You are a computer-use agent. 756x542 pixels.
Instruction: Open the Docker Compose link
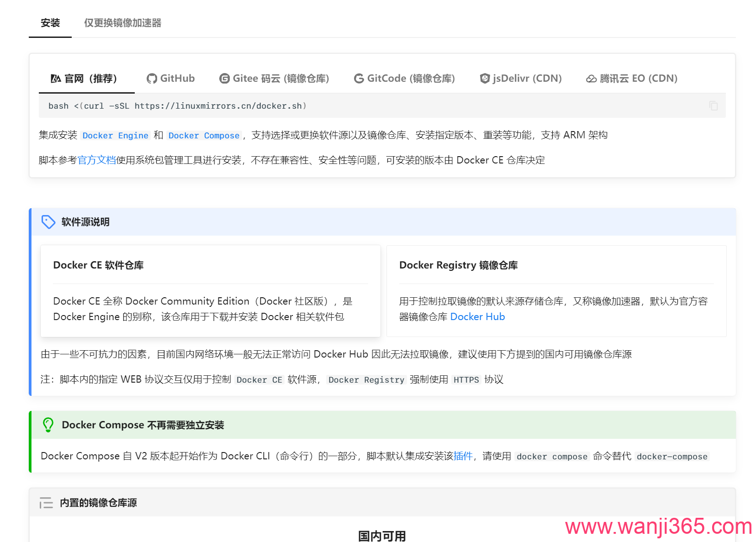204,136
